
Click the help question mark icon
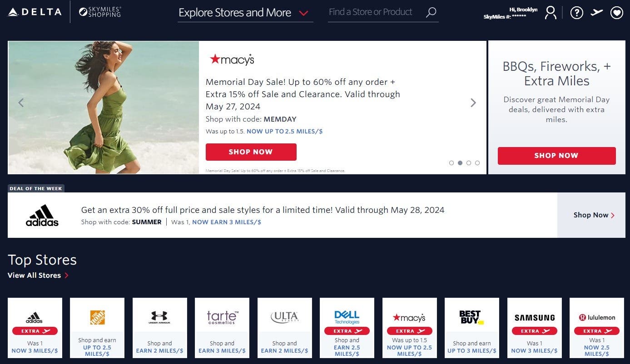[576, 12]
